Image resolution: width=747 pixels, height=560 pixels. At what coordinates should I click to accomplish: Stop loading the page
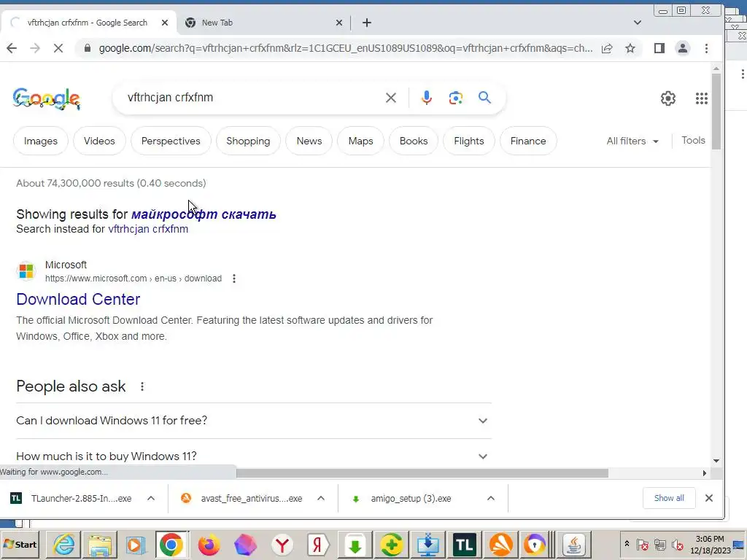[x=58, y=48]
